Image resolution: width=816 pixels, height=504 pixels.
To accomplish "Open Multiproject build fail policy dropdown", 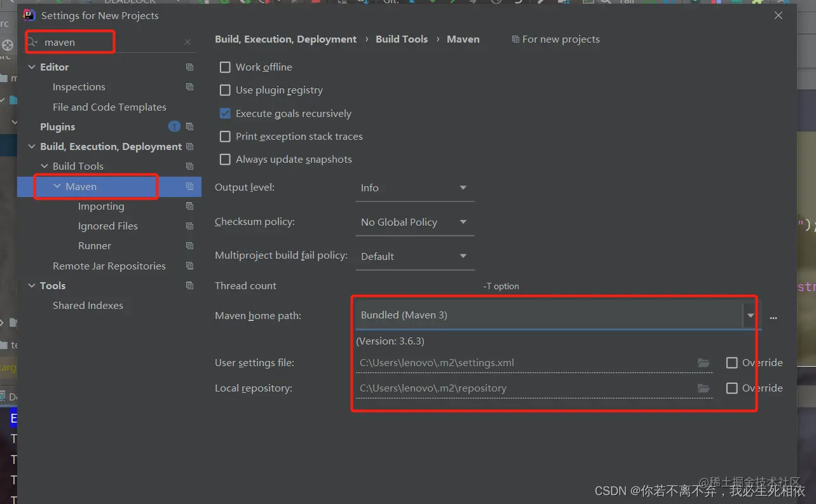I will point(415,257).
